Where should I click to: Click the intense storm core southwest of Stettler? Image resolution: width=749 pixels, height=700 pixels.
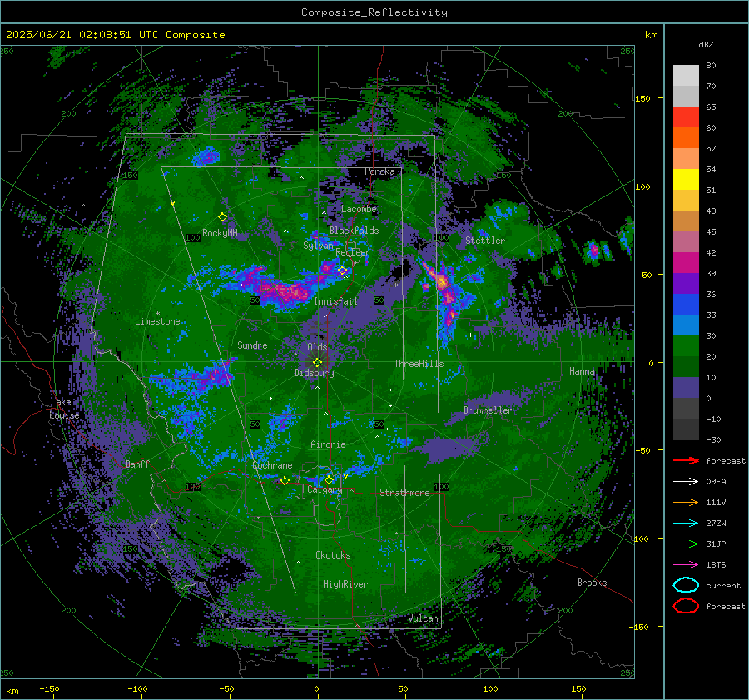click(x=441, y=283)
